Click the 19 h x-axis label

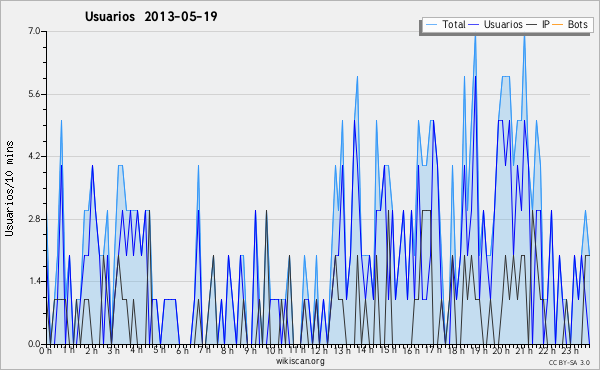tap(479, 350)
